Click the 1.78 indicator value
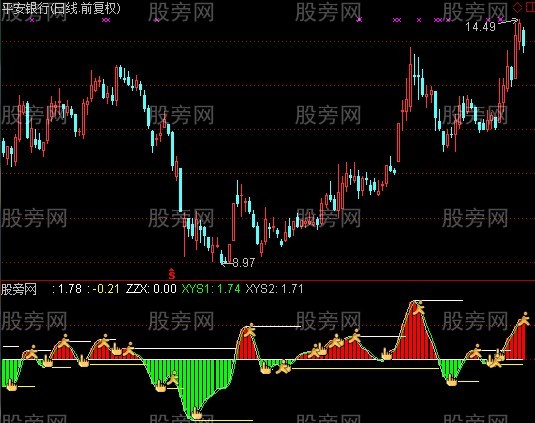The height and width of the screenshot is (423, 535). [70, 289]
